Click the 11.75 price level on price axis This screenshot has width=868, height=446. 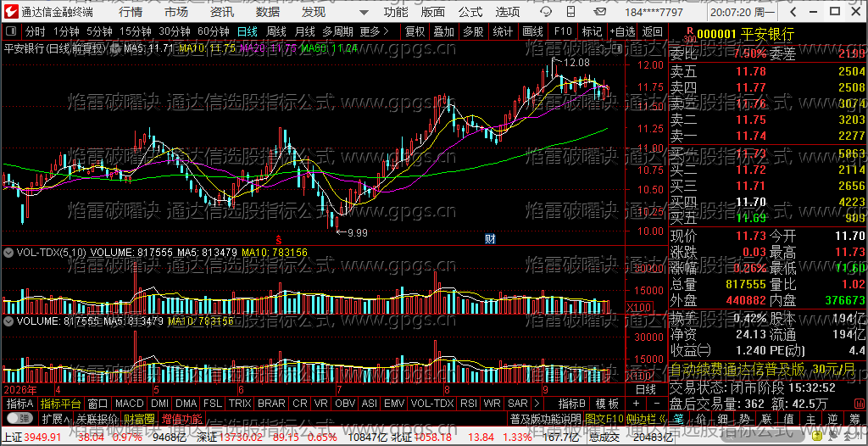(x=650, y=87)
